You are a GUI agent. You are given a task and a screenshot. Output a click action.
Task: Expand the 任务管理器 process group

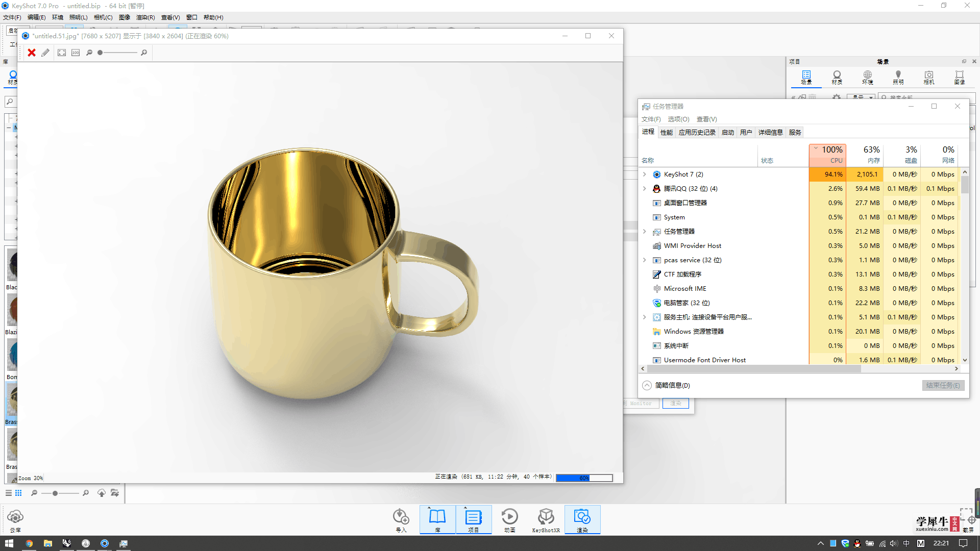point(645,232)
